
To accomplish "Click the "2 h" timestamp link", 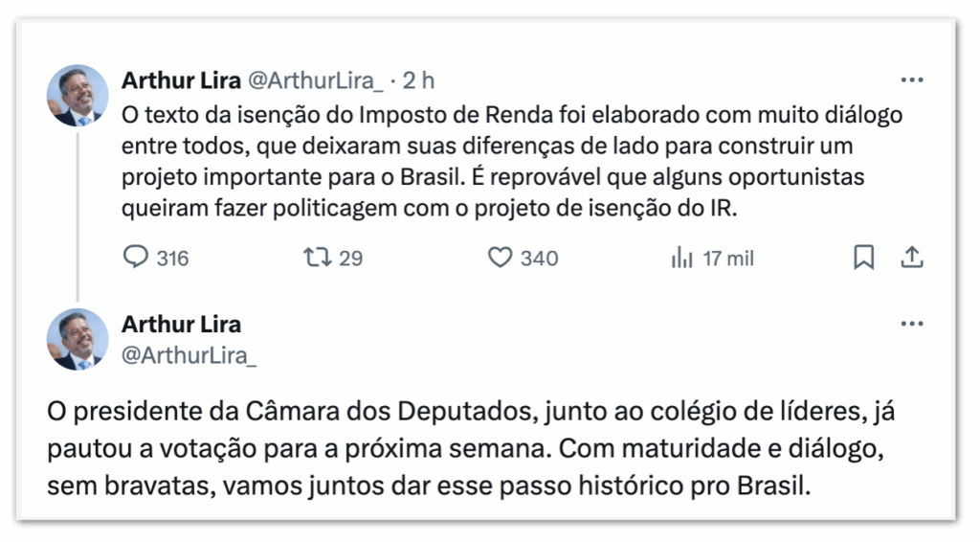I will [x=419, y=80].
